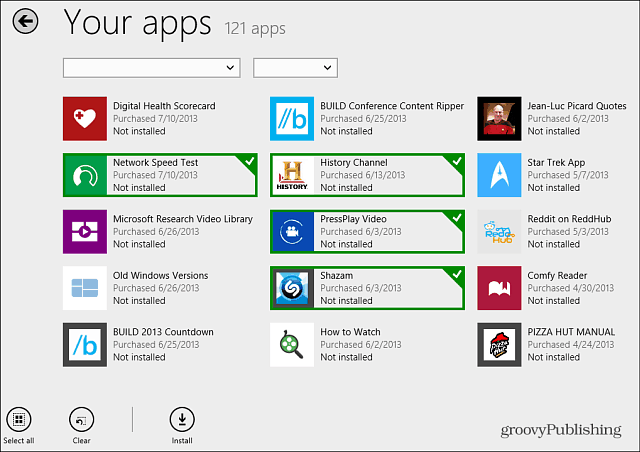Select the Digital Health Scorecard title text

pos(164,106)
